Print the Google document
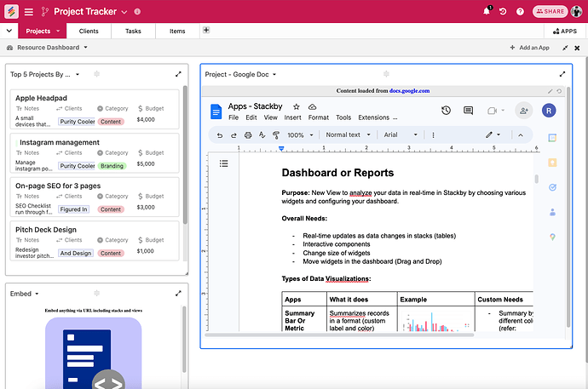This screenshot has width=588, height=389. coord(248,135)
